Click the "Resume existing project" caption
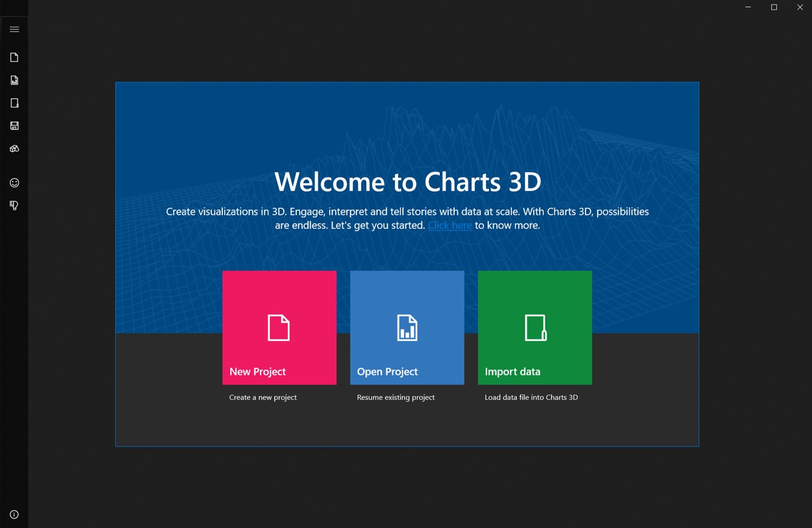Image resolution: width=812 pixels, height=528 pixels. click(396, 398)
